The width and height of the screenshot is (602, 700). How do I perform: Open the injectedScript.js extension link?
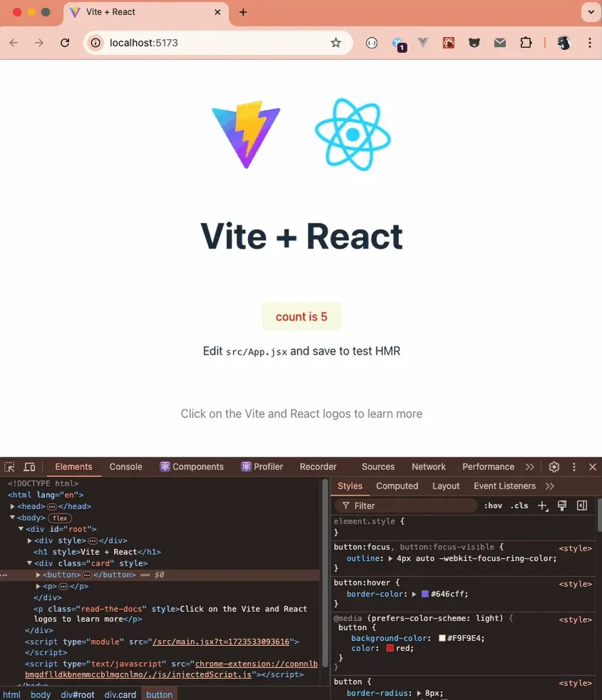pyautogui.click(x=171, y=669)
